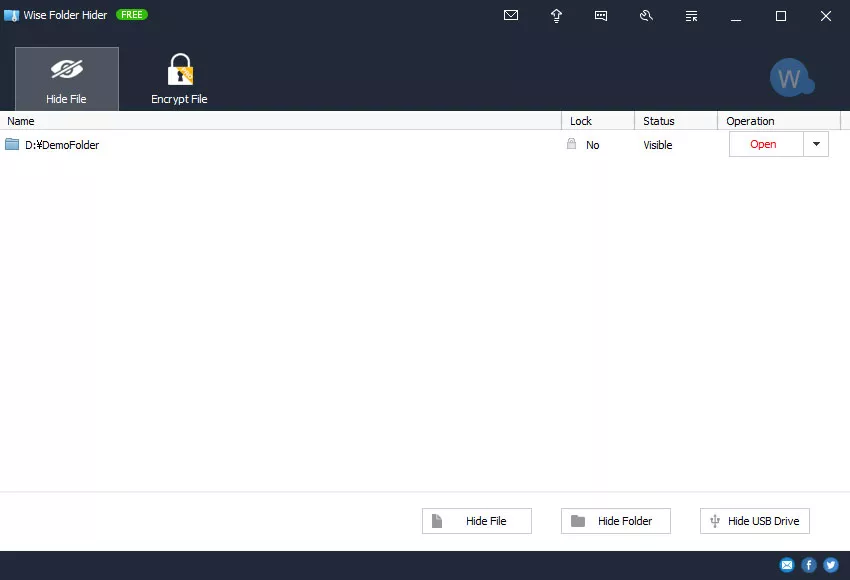Close the Wise Folder Hider window
Viewport: 850px width, 580px height.
pos(826,16)
